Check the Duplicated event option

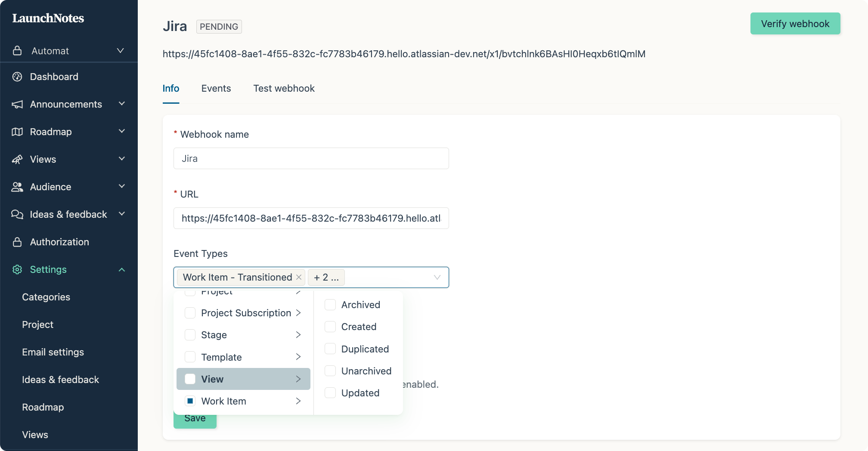pyautogui.click(x=330, y=349)
